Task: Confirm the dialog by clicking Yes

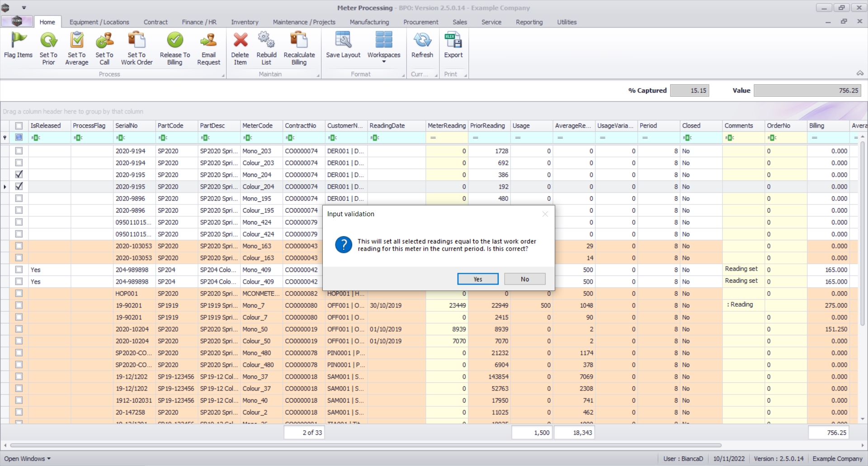Action: [x=478, y=279]
